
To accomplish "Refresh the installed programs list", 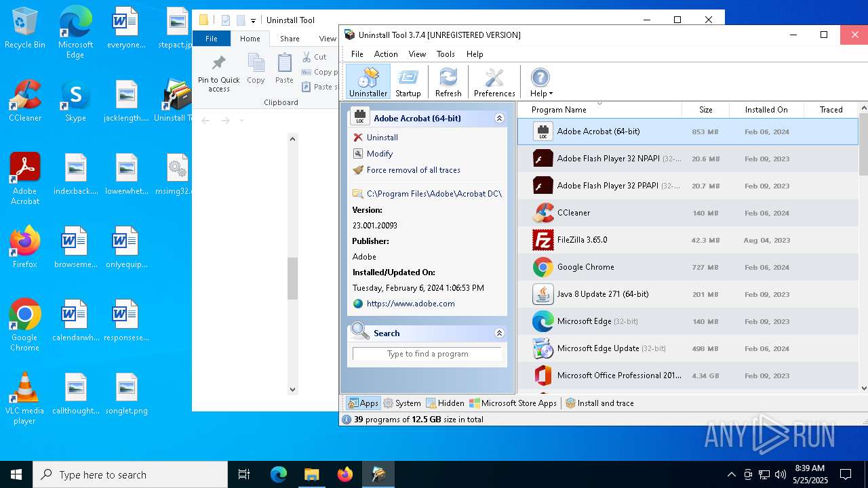I will [x=448, y=82].
